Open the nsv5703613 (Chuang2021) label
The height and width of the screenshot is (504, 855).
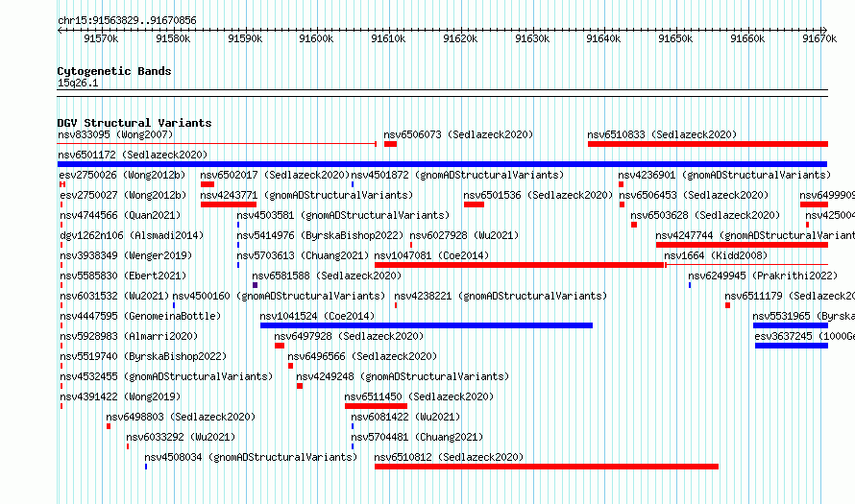[303, 255]
